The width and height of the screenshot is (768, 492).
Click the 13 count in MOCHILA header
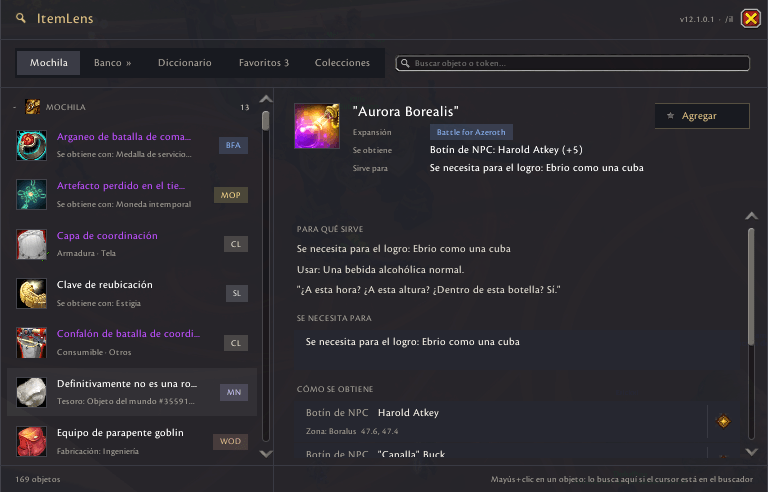pos(245,107)
